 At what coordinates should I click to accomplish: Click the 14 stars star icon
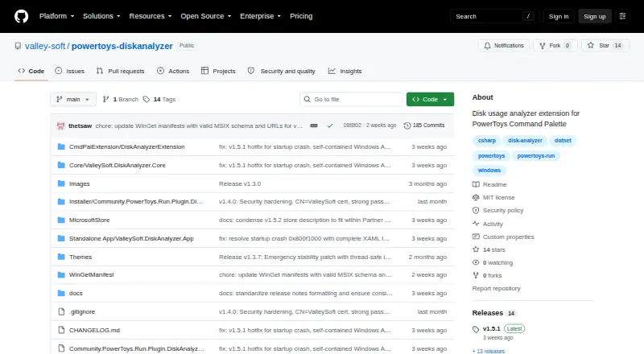(x=476, y=249)
